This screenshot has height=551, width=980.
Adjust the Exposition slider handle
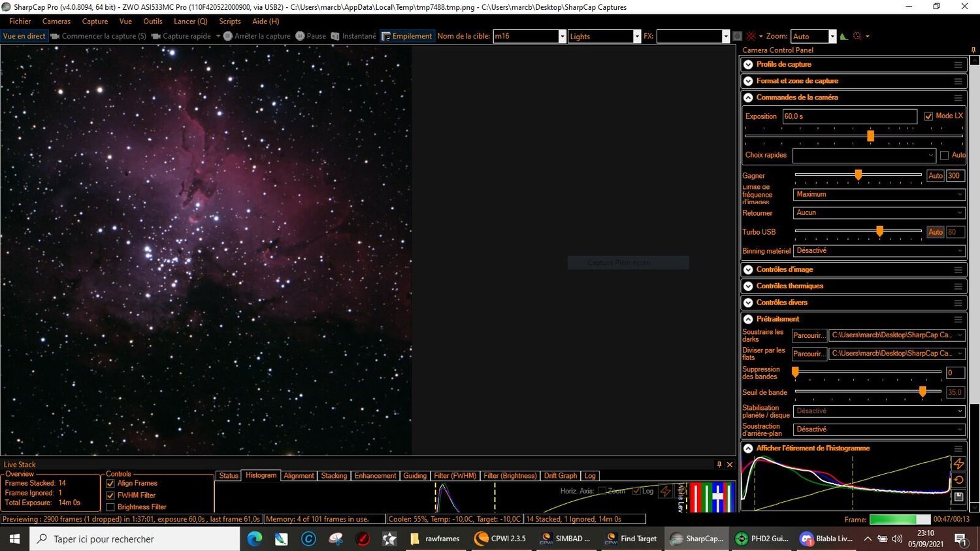(870, 136)
